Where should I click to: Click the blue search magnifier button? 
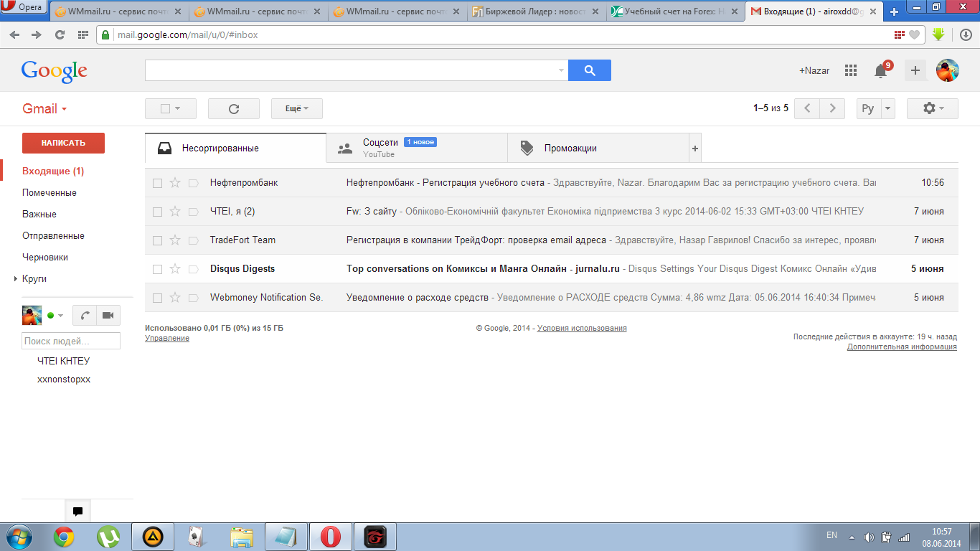pos(590,70)
